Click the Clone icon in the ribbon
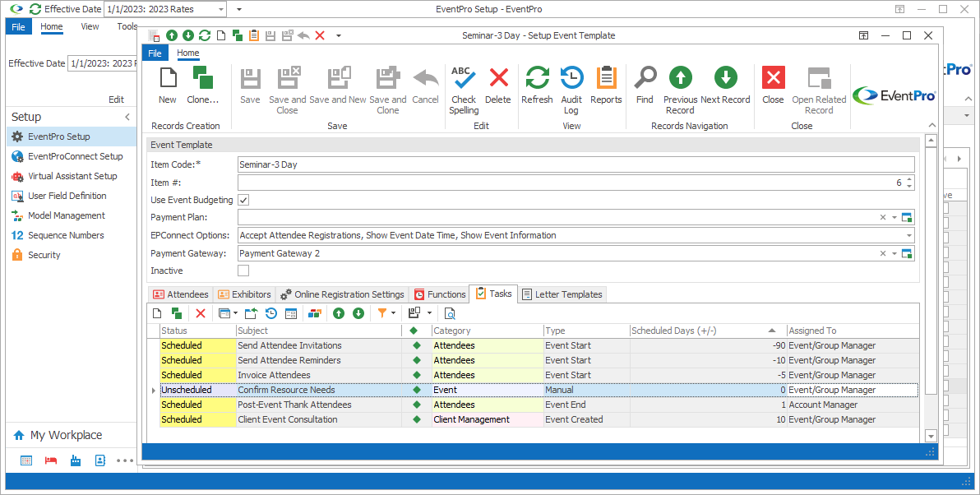The height and width of the screenshot is (495, 980). [x=202, y=79]
